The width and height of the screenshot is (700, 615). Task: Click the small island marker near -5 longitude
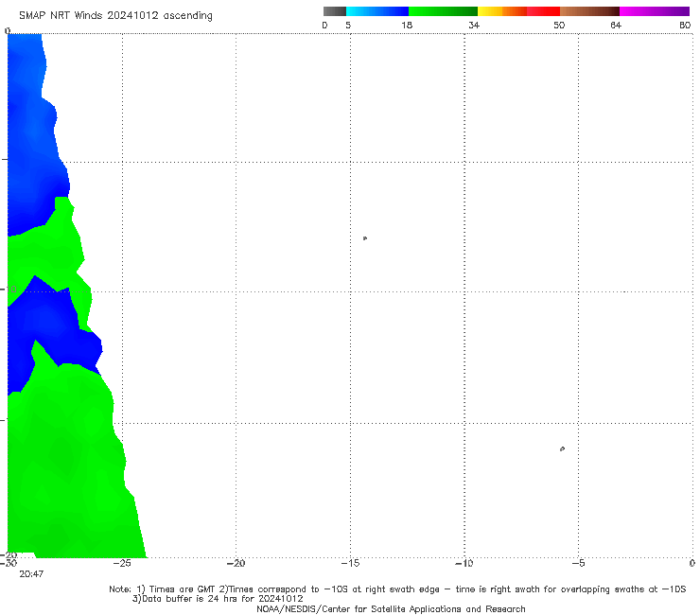click(x=562, y=448)
